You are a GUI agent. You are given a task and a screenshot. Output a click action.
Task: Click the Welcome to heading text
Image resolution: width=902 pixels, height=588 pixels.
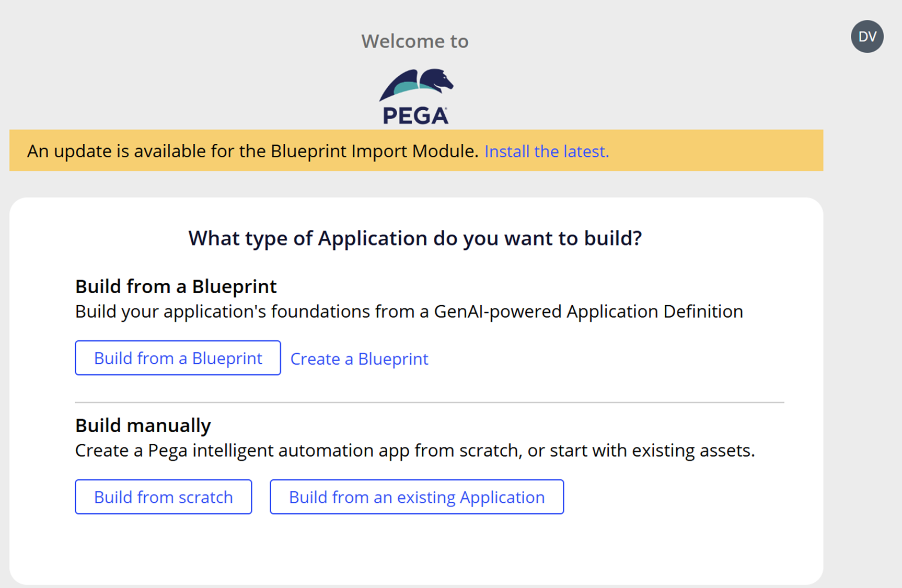(414, 41)
